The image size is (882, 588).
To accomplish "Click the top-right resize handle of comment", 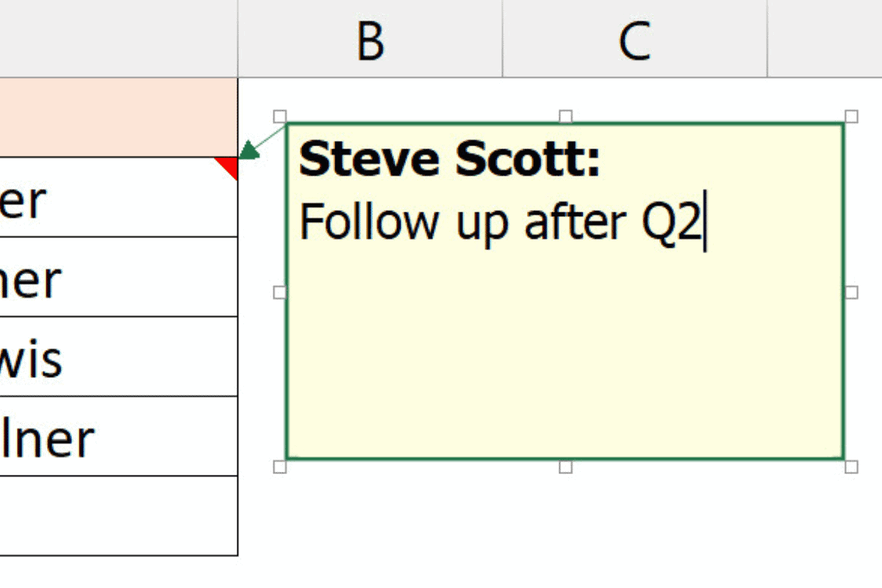I will coord(851,116).
